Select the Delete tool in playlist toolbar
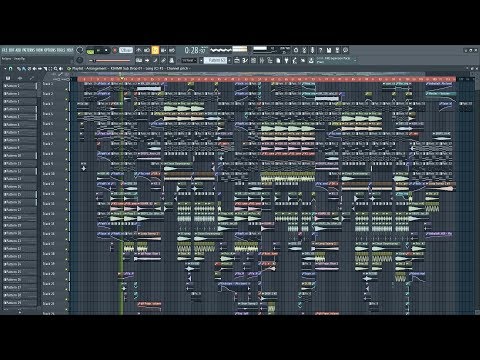This screenshot has width=480, height=360. point(29,68)
